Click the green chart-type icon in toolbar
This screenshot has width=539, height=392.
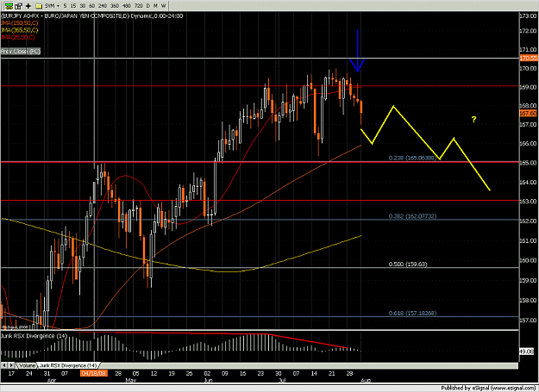9,5
